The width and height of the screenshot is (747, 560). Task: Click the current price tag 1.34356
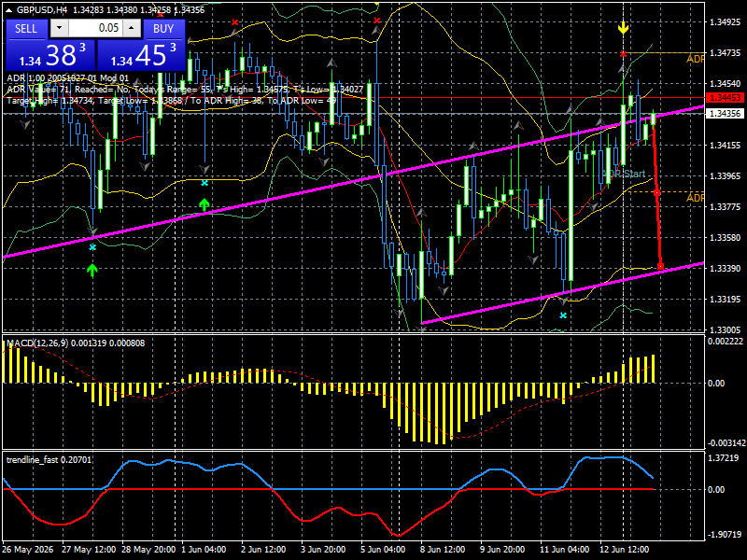[x=726, y=113]
